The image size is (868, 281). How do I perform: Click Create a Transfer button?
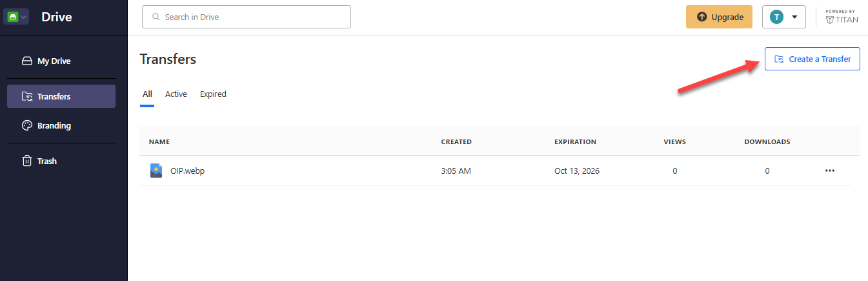click(x=812, y=59)
